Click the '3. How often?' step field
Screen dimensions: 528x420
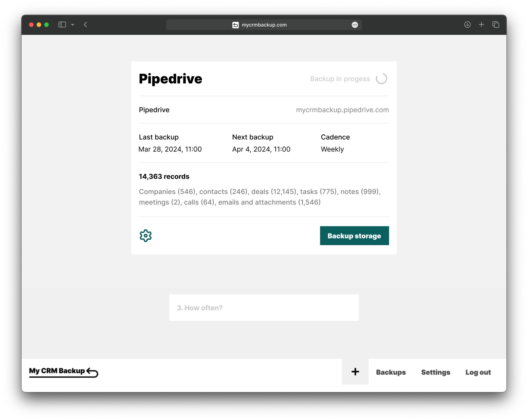coord(264,308)
